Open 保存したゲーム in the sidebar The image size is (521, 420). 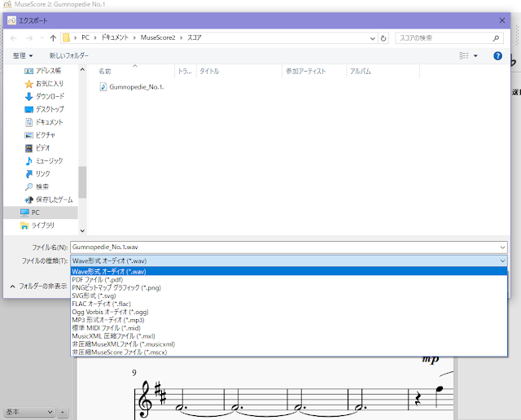49,199
